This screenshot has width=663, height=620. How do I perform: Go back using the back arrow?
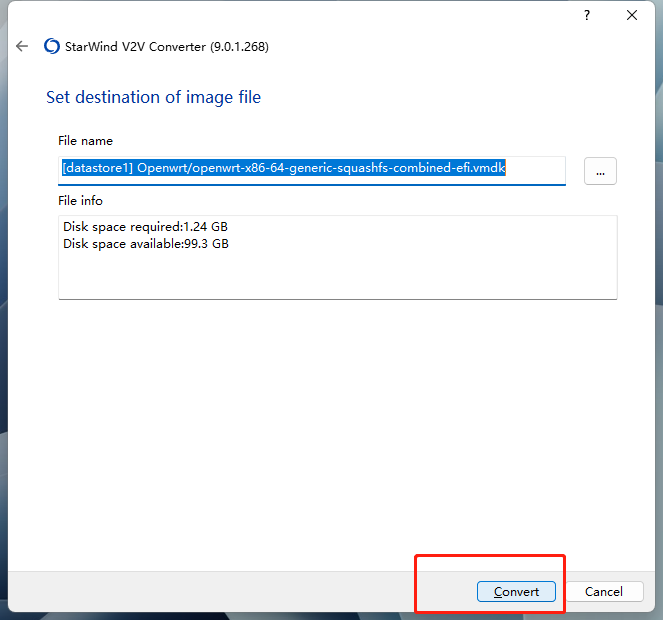[x=22, y=46]
